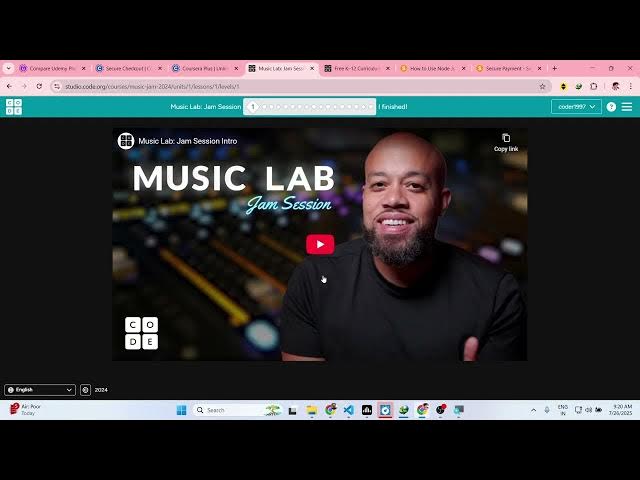Image resolution: width=640 pixels, height=480 pixels.
Task: Open the Extensions puzzle icon
Action: (x=593, y=87)
